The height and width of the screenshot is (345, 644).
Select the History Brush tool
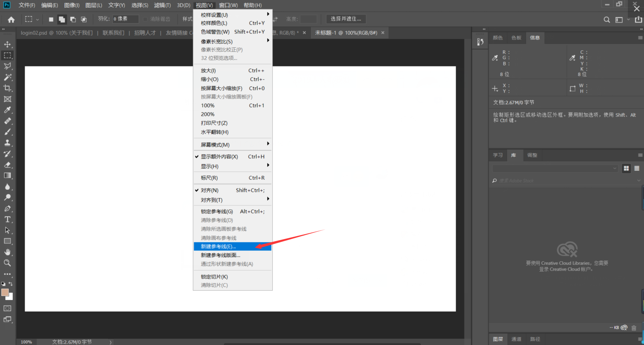pos(7,154)
